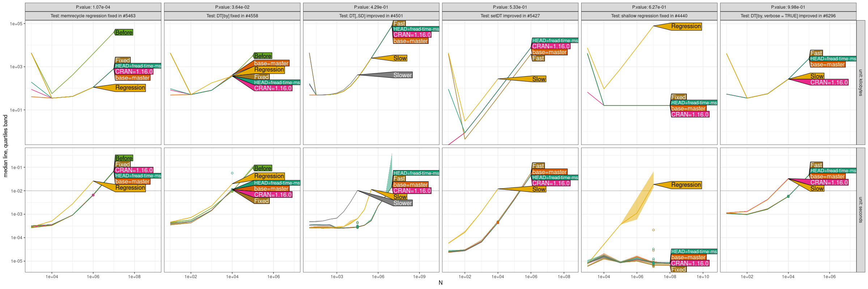Click the "unit: seconds" row strip label
This screenshot has height=289, width=868.
(x=861, y=210)
